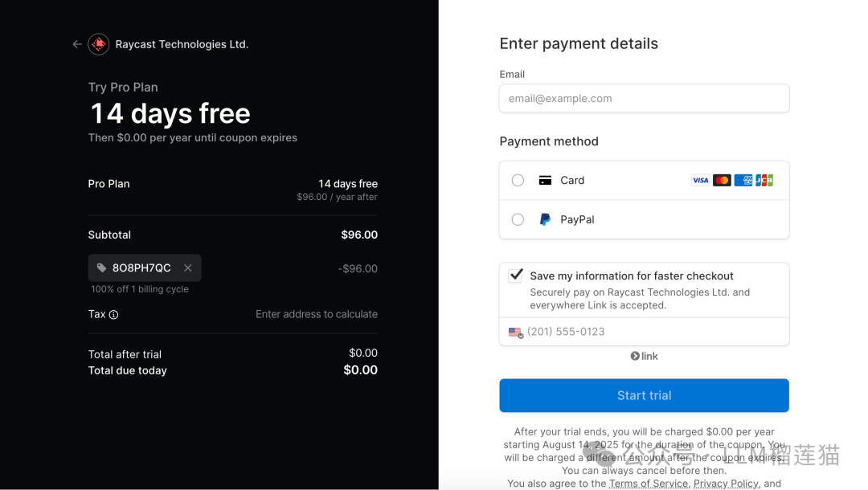Open the Terms of Service link
Viewport: 868px width, 490px height.
648,484
